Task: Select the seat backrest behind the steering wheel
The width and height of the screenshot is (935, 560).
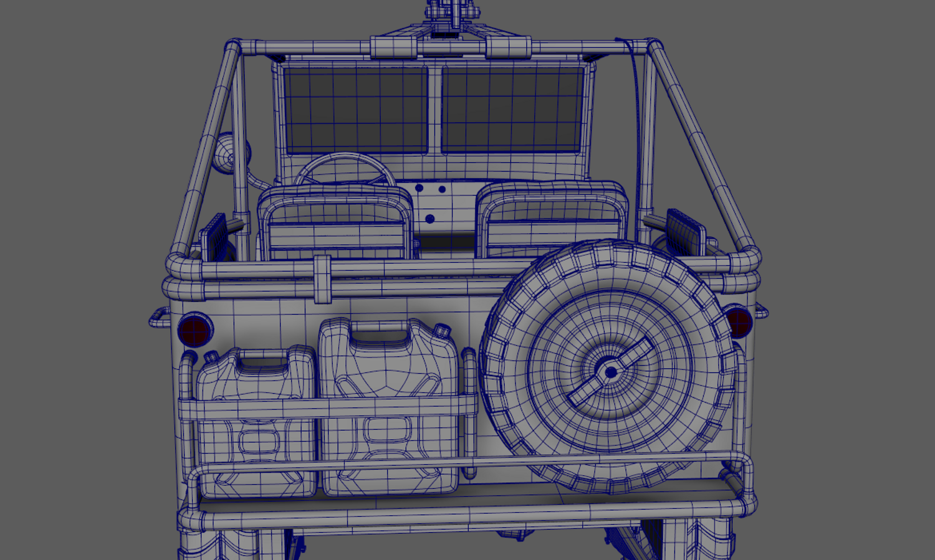Action: point(336,222)
